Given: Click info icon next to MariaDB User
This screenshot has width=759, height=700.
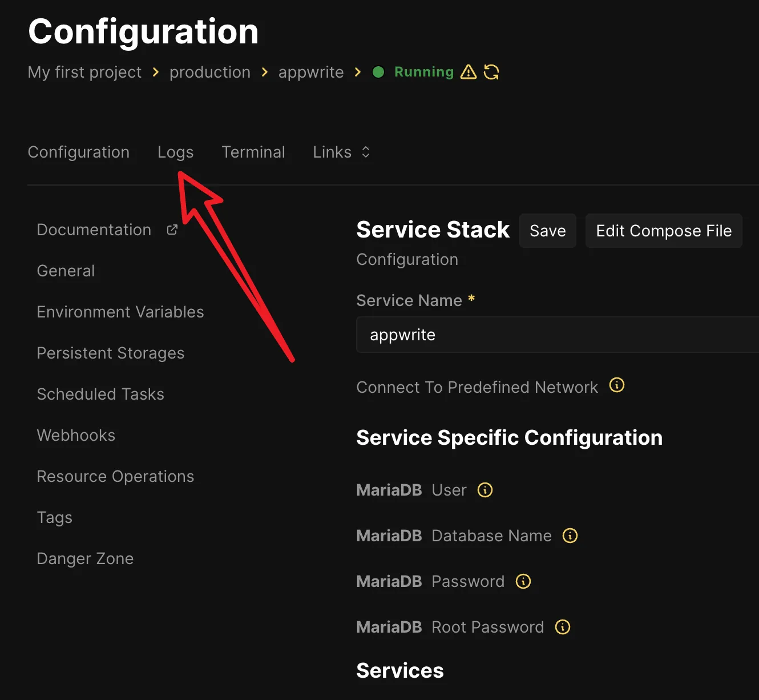Looking at the screenshot, I should pos(485,490).
